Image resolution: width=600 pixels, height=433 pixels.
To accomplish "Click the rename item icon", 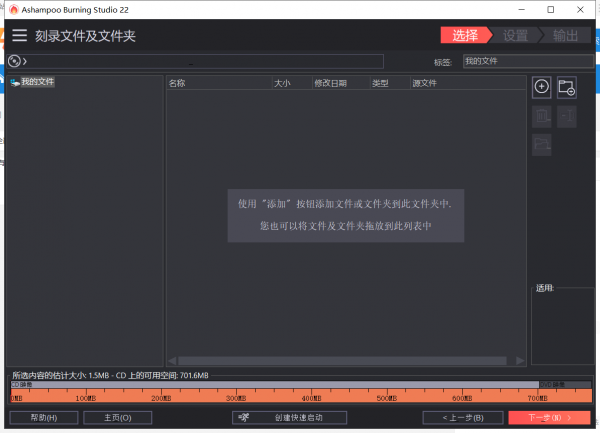I will 566,116.
